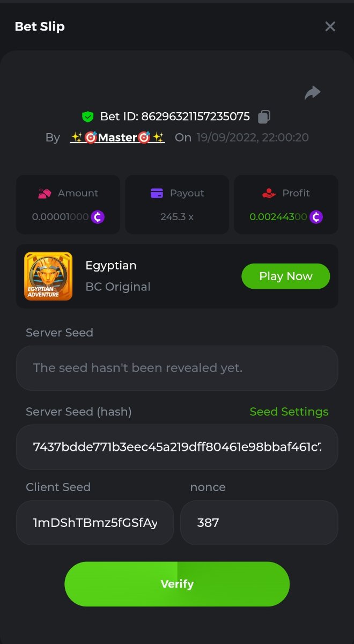Screen dimensions: 354x644
Task: Click the nonce field showing 387
Action: 259,523
